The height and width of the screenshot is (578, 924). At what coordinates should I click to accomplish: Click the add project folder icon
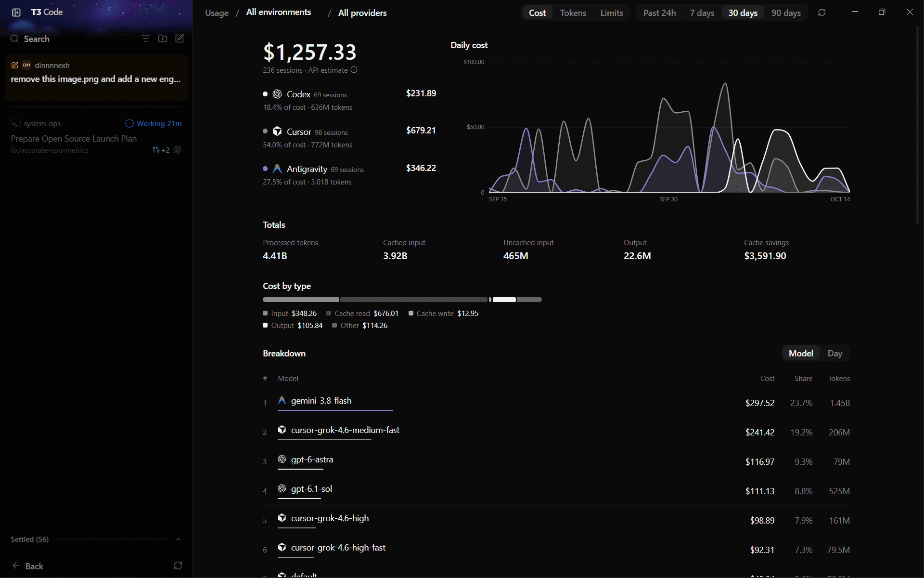click(x=163, y=39)
